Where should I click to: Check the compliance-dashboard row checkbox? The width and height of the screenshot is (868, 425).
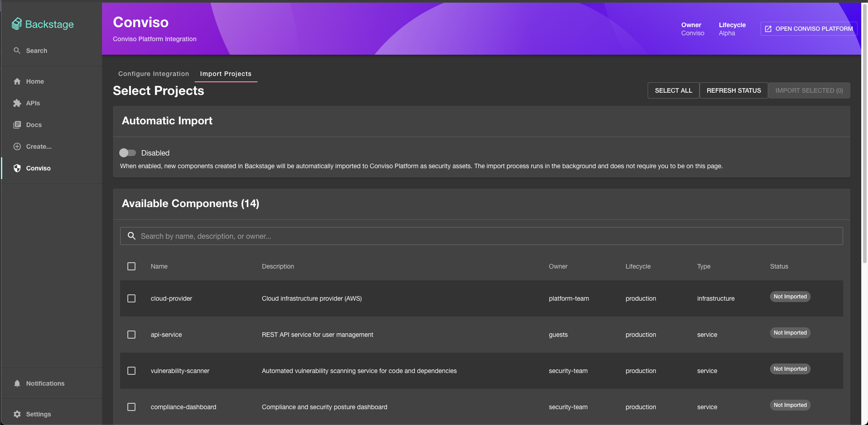coord(131,407)
